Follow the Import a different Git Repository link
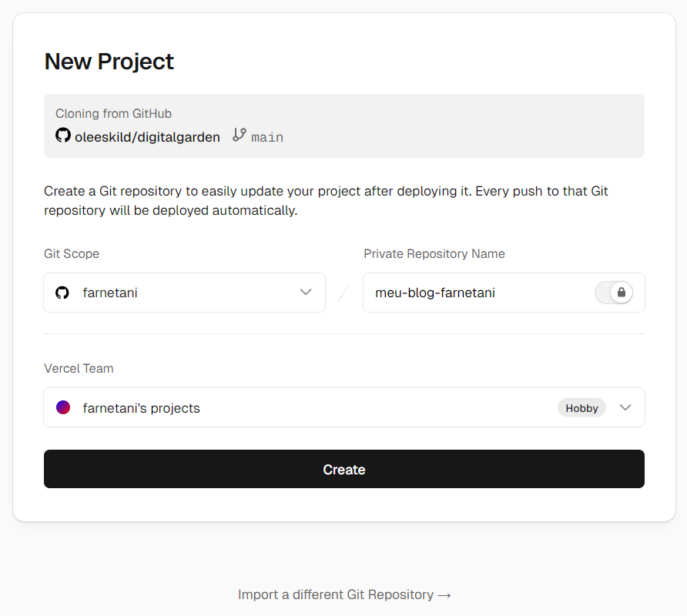This screenshot has height=616, width=687. [x=344, y=594]
